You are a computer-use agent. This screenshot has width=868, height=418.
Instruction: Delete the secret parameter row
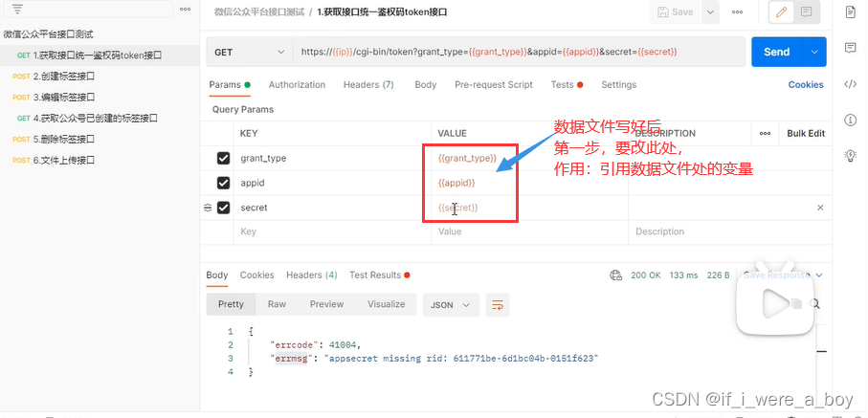(820, 208)
